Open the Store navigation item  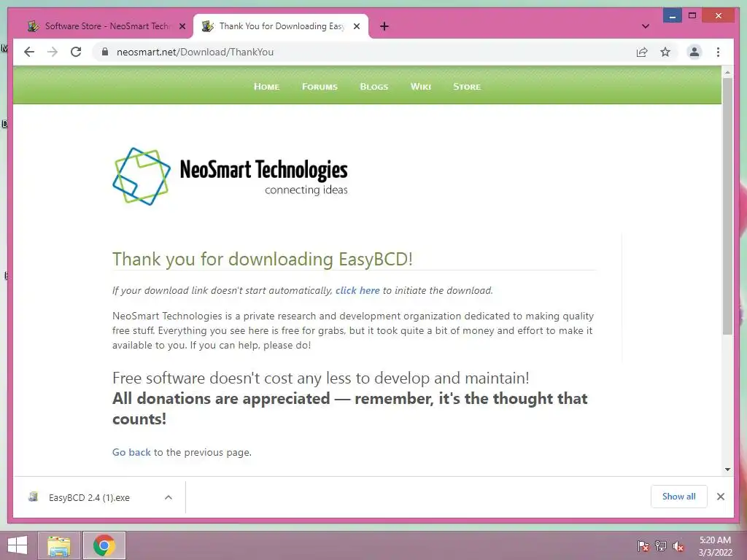[x=467, y=87]
